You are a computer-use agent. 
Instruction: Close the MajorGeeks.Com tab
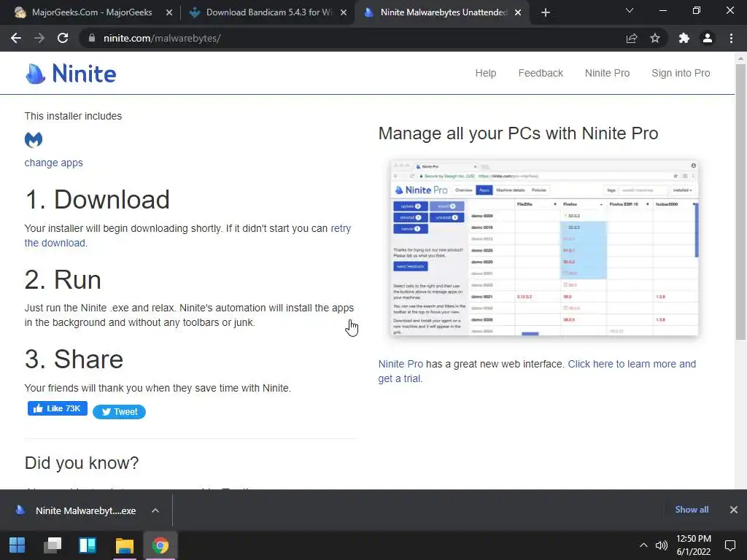(x=169, y=12)
